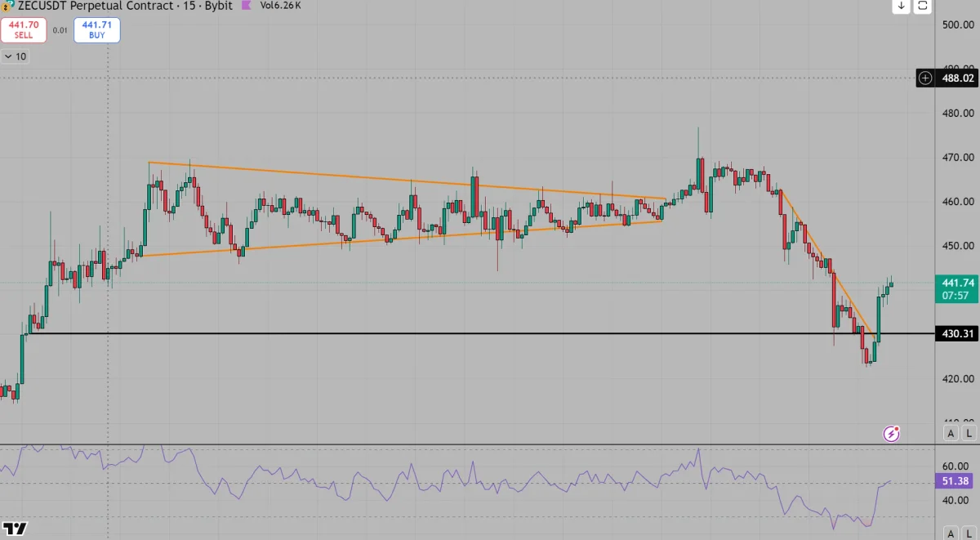The image size is (980, 540).
Task: Click the purple flag icon beside Bybit
Action: tap(247, 6)
